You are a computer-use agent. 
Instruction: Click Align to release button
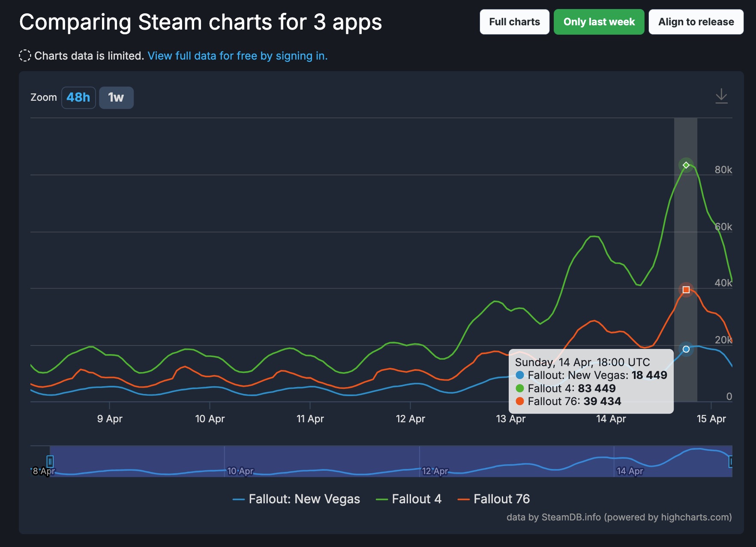coord(696,22)
